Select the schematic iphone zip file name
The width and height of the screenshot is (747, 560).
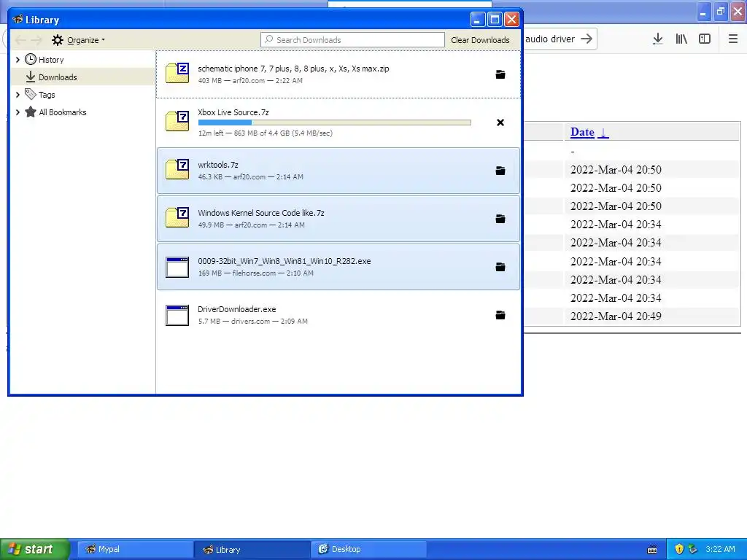pyautogui.click(x=293, y=69)
